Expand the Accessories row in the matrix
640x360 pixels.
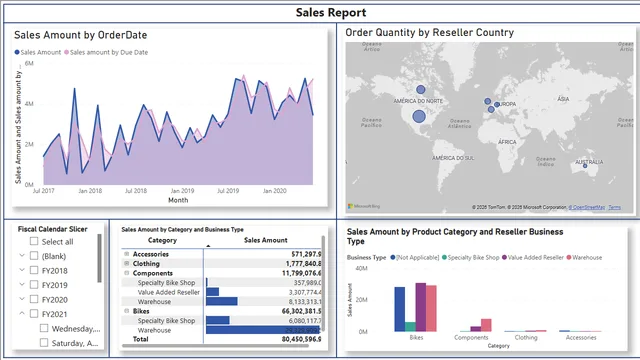coord(127,254)
